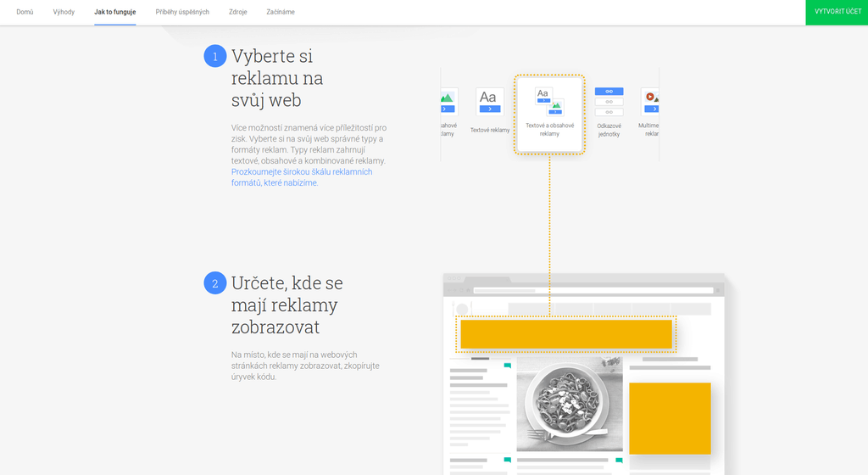Viewport: 868px width, 475px height.
Task: Click the wide yellow banner ad placeholder
Action: click(566, 334)
